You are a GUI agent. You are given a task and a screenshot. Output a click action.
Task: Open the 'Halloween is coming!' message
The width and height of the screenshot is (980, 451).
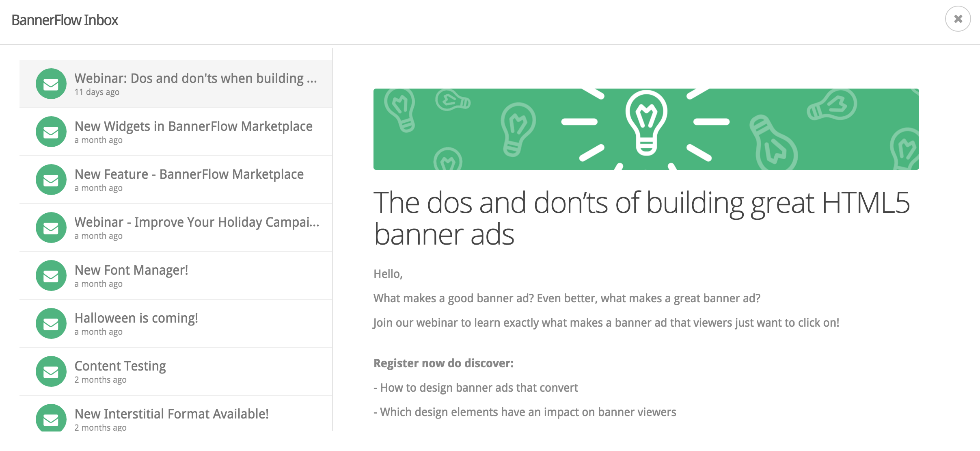point(176,324)
